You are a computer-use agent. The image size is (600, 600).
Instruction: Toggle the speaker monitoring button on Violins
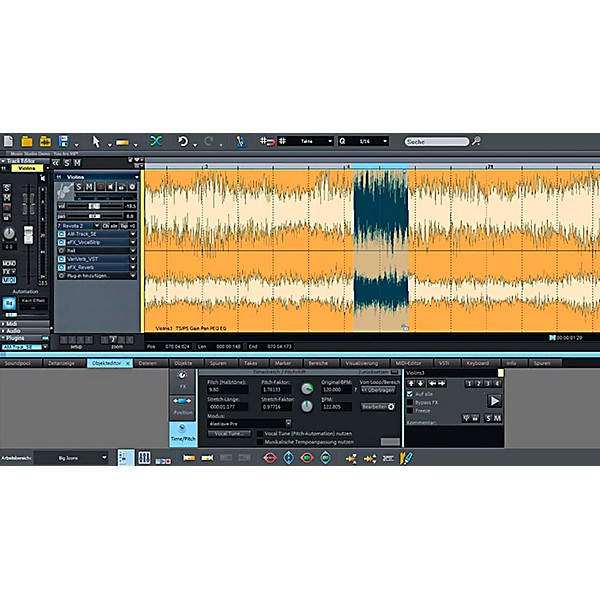point(111,187)
